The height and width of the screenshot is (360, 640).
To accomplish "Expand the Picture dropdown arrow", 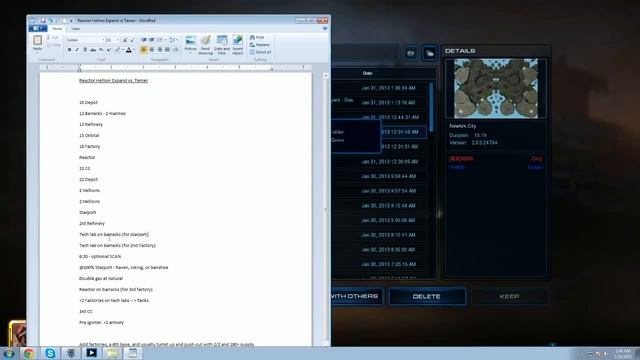I will click(190, 53).
